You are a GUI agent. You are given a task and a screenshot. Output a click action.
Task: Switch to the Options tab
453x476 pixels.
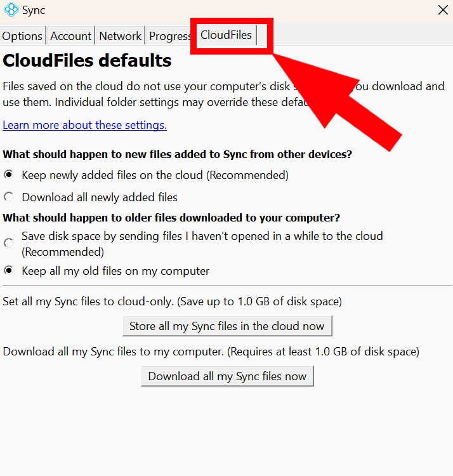[x=22, y=36]
